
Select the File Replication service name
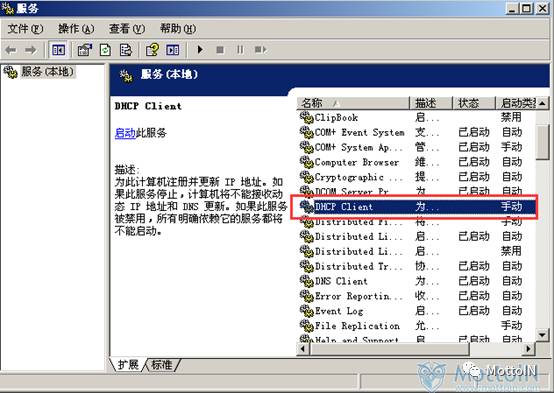[357, 325]
